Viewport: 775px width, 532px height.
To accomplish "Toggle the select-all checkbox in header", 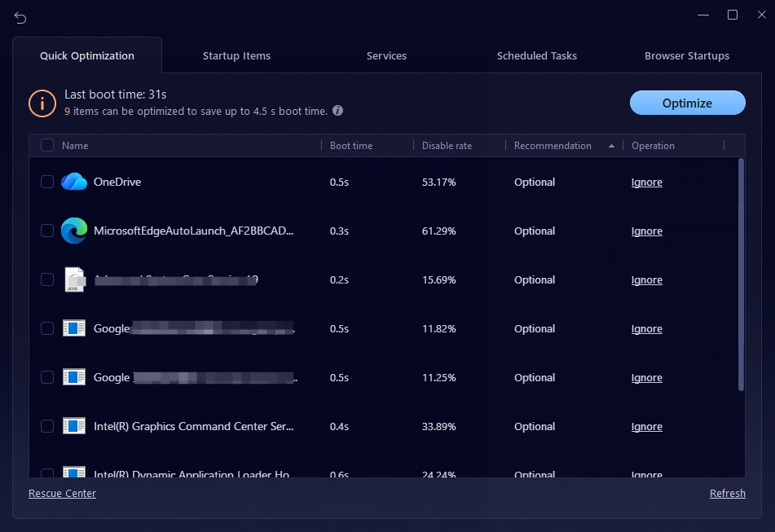I will (x=47, y=145).
